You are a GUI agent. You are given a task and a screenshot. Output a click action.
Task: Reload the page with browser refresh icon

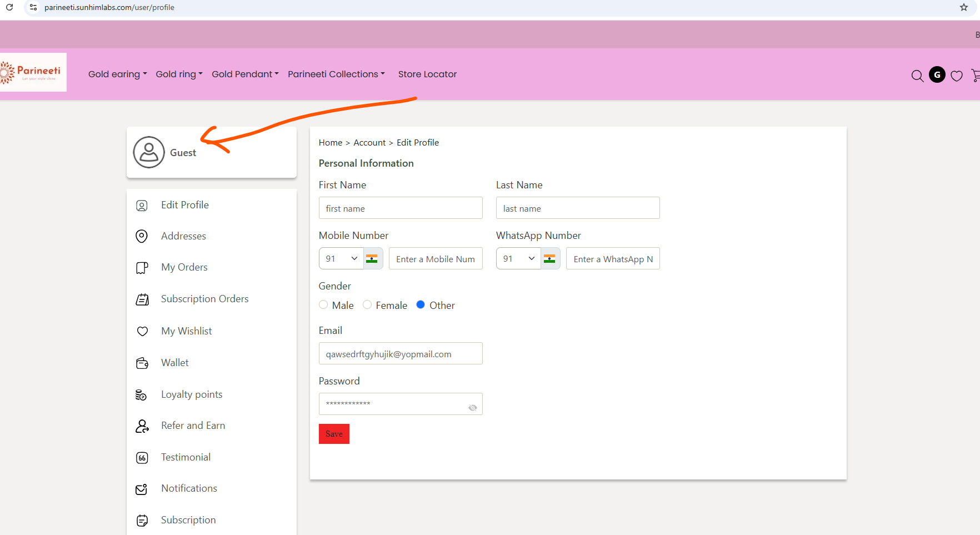[x=9, y=7]
